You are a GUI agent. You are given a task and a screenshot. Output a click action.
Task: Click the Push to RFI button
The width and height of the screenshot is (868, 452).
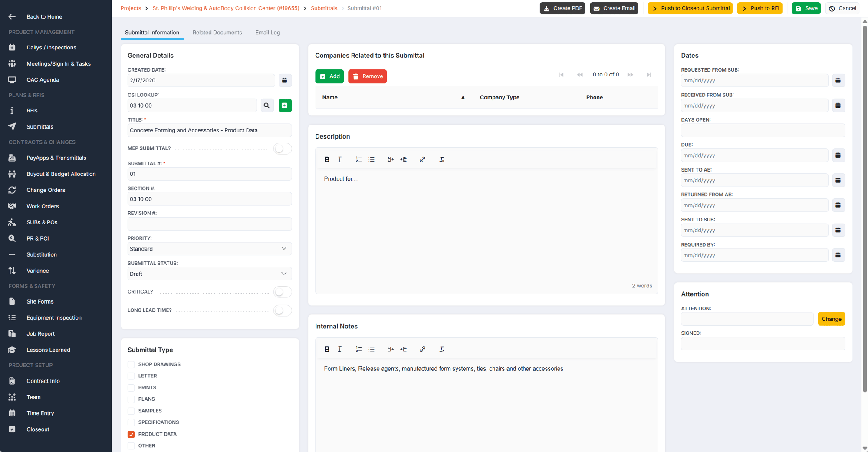point(759,8)
